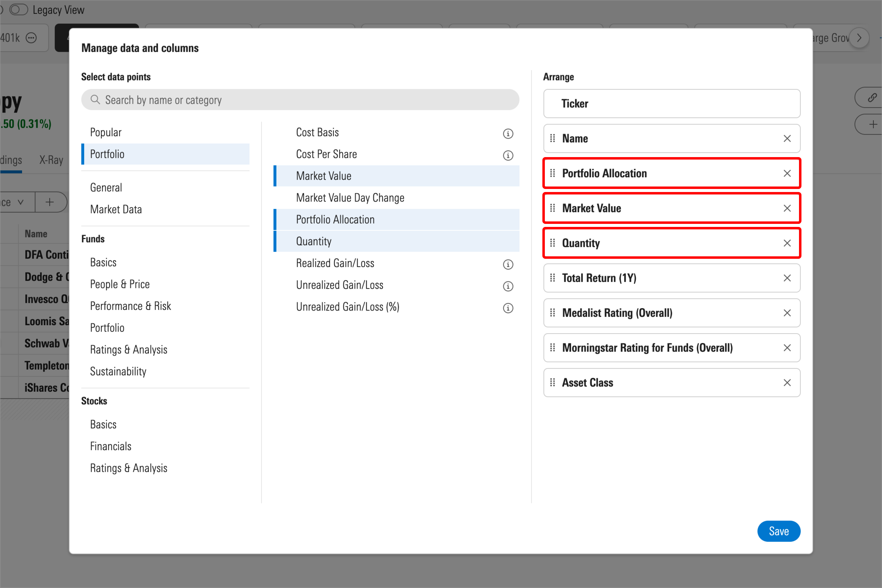Open Funds Basics category
The height and width of the screenshot is (588, 882).
[x=165, y=262]
